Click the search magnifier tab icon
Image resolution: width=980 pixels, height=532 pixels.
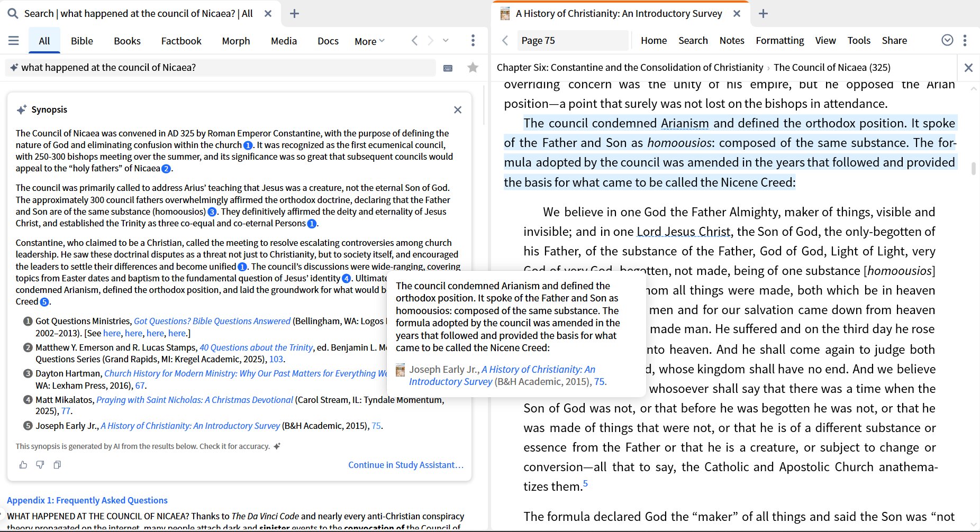13,14
